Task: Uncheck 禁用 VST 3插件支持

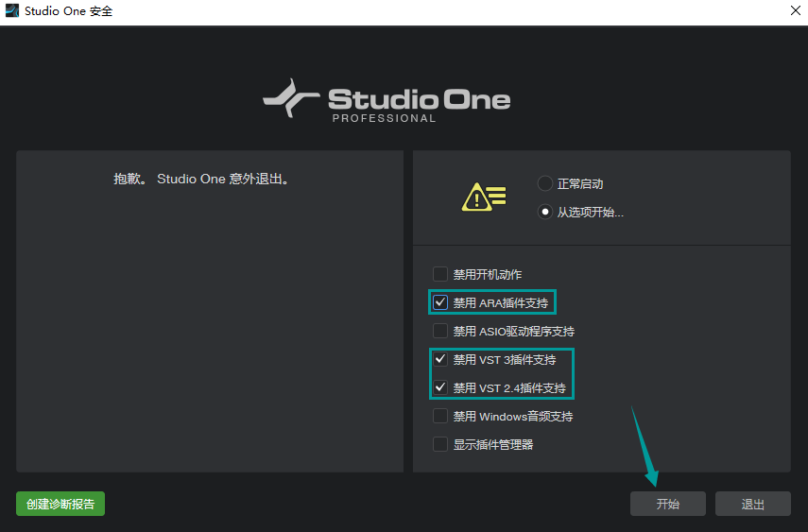Action: (440, 359)
